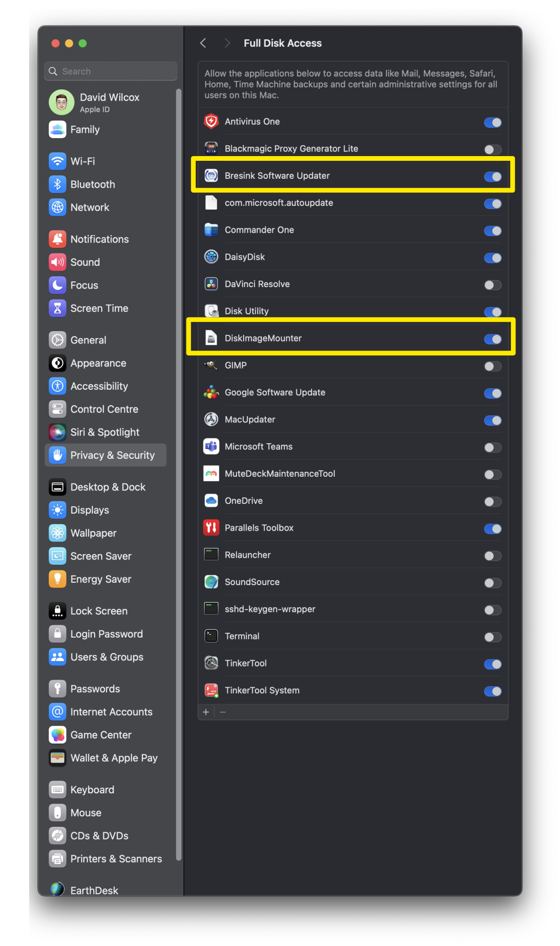Turn on sshd-keygen-wrapper toggle
This screenshot has height=946, width=560.
(493, 610)
